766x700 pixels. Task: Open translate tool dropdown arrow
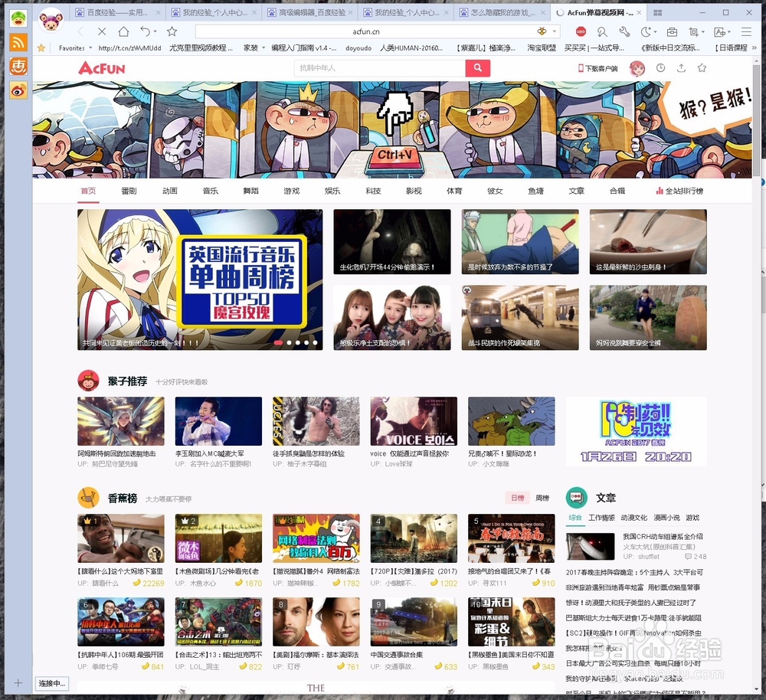[728, 31]
